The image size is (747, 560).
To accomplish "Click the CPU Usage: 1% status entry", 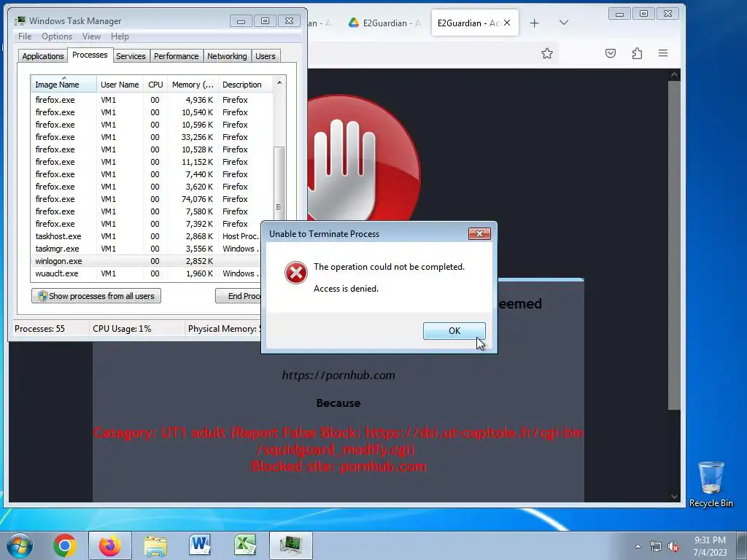I will pos(122,329).
